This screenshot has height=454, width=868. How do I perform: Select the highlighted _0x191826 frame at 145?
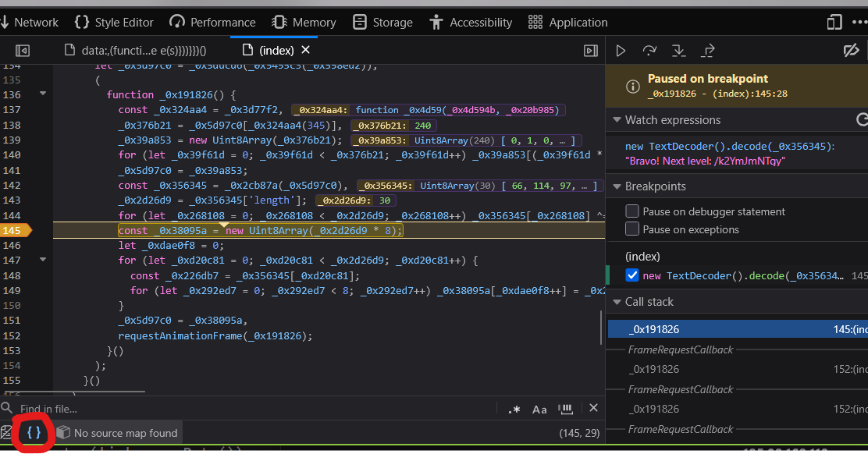(738, 329)
